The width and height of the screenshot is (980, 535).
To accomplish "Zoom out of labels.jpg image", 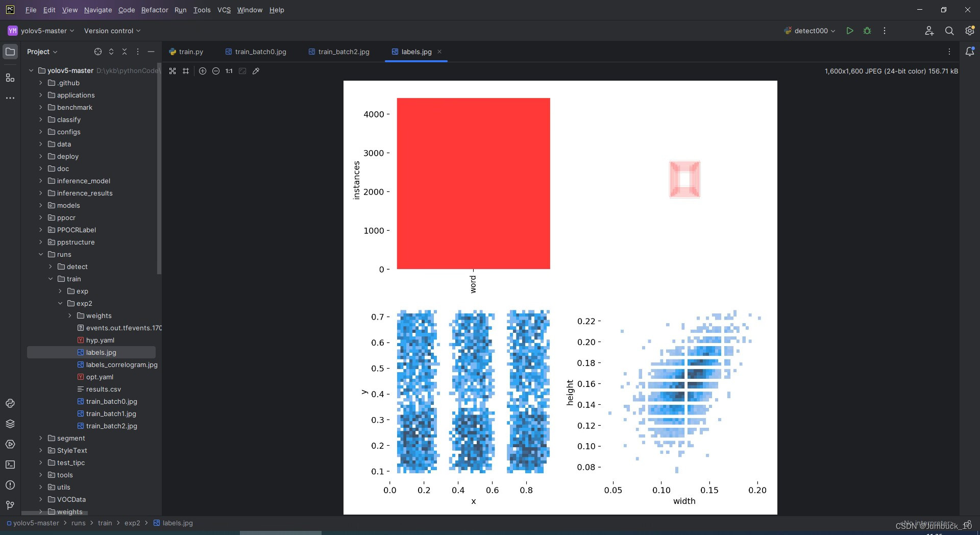I will coord(216,71).
